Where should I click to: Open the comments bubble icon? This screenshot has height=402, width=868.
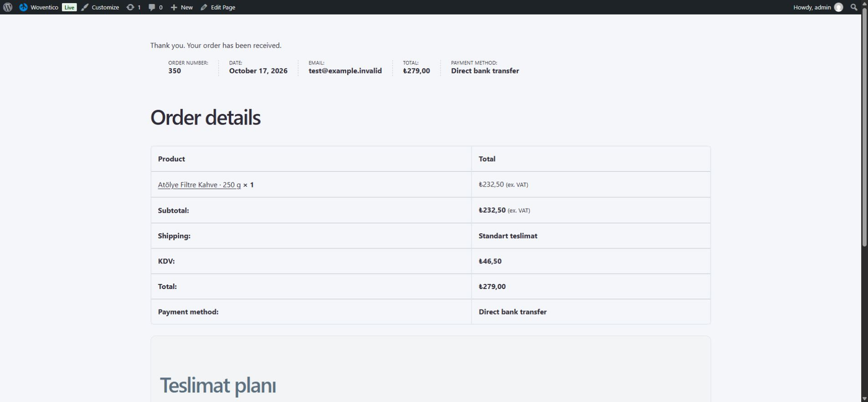(x=152, y=7)
